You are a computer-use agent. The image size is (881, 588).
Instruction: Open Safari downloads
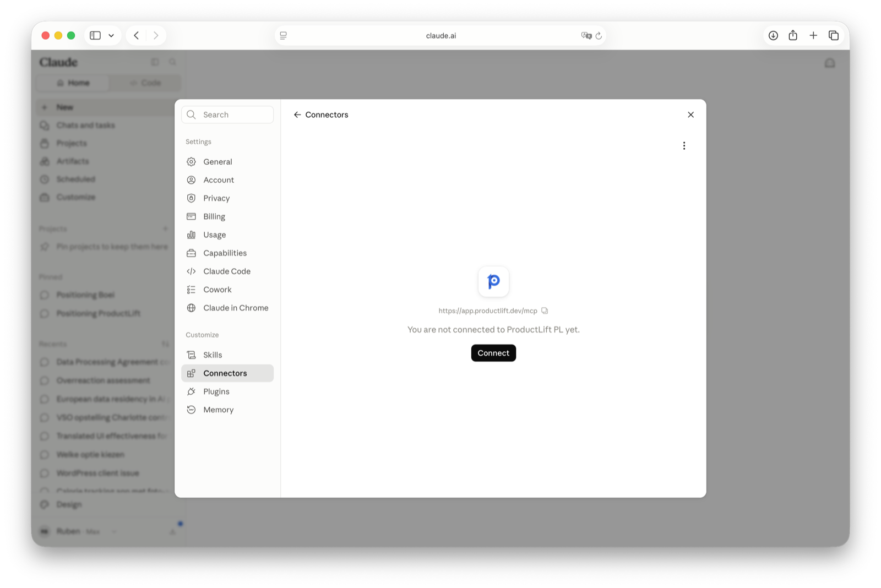click(x=773, y=35)
